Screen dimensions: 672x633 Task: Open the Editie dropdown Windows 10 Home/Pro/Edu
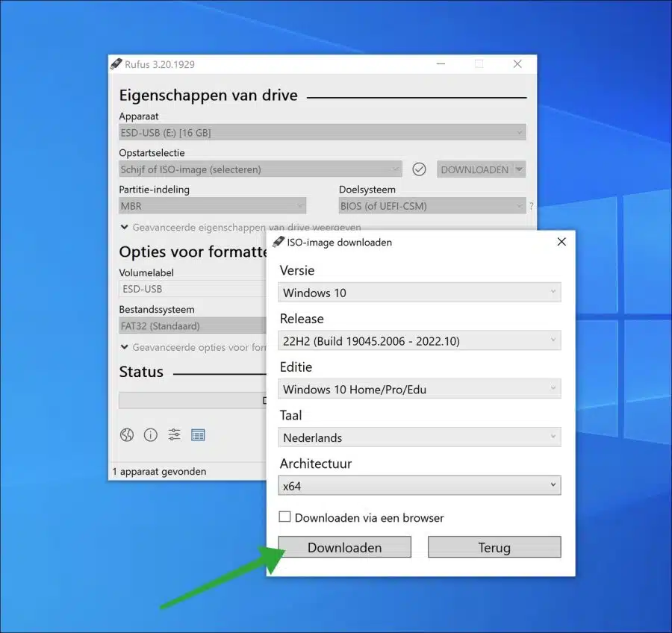pos(419,389)
